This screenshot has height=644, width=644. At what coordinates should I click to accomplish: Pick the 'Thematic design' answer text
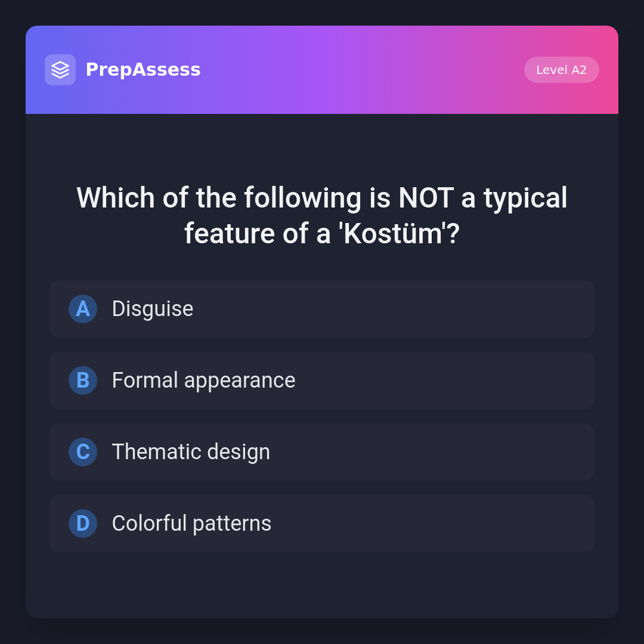(x=191, y=452)
